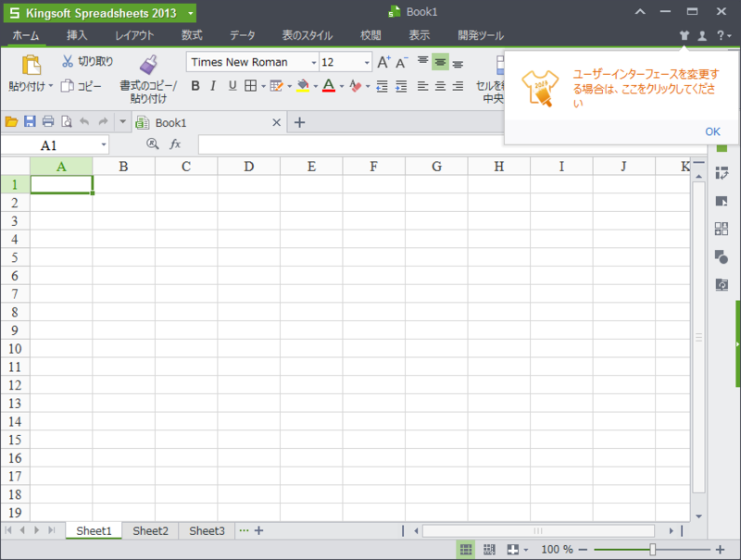The width and height of the screenshot is (741, 560).
Task: Open file with the folder icon
Action: point(11,122)
